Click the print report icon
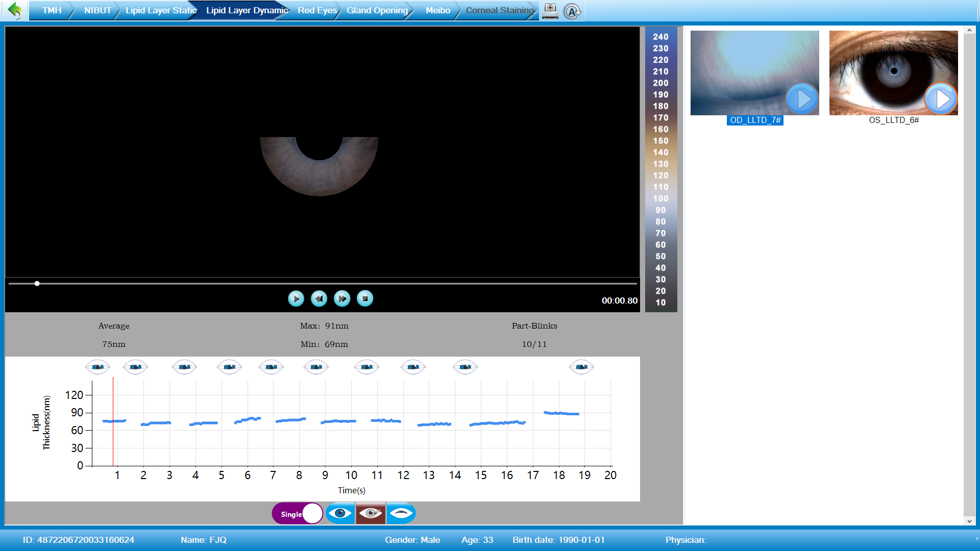 tap(550, 11)
